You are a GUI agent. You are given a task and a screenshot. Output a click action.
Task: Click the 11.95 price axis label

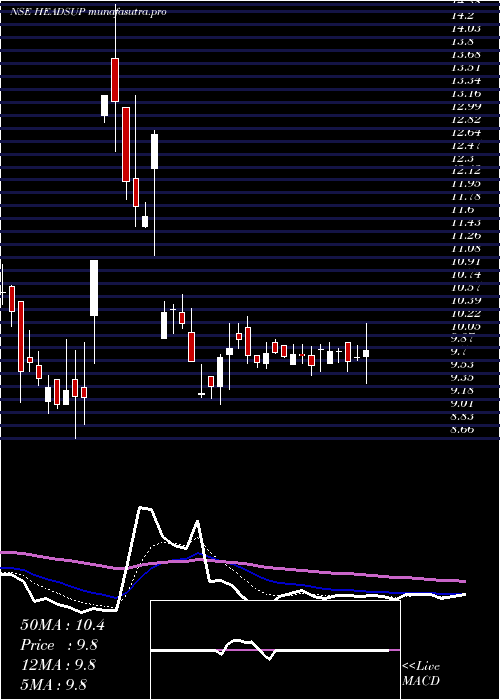point(466,183)
